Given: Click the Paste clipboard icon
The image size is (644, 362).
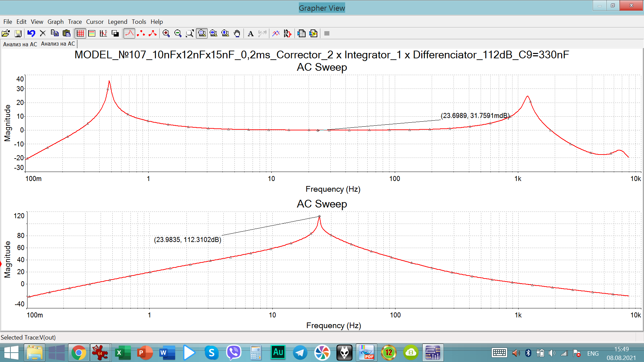Looking at the screenshot, I should [x=66, y=33].
